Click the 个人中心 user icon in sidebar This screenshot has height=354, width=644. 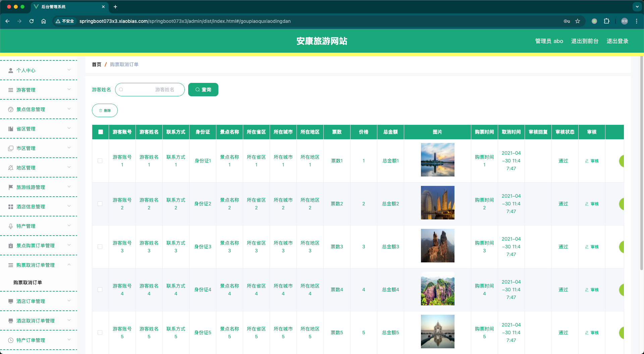pyautogui.click(x=11, y=70)
